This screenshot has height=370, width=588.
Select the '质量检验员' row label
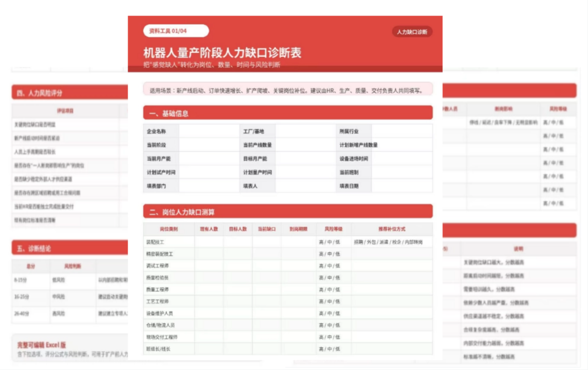pos(158,277)
